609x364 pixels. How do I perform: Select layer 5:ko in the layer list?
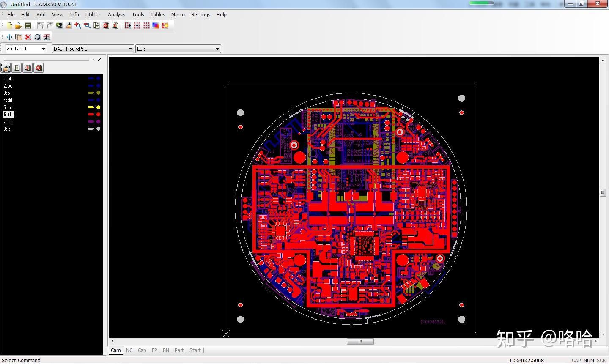pyautogui.click(x=8, y=107)
